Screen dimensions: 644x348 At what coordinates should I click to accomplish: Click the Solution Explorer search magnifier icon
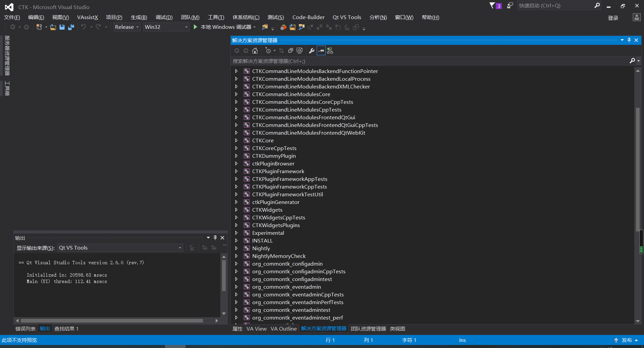tap(632, 61)
